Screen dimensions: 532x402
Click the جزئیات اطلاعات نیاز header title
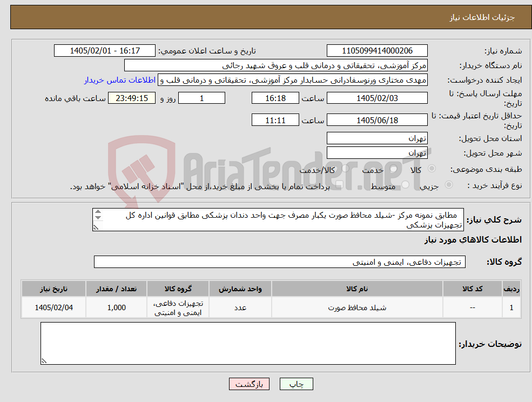coord(482,17)
